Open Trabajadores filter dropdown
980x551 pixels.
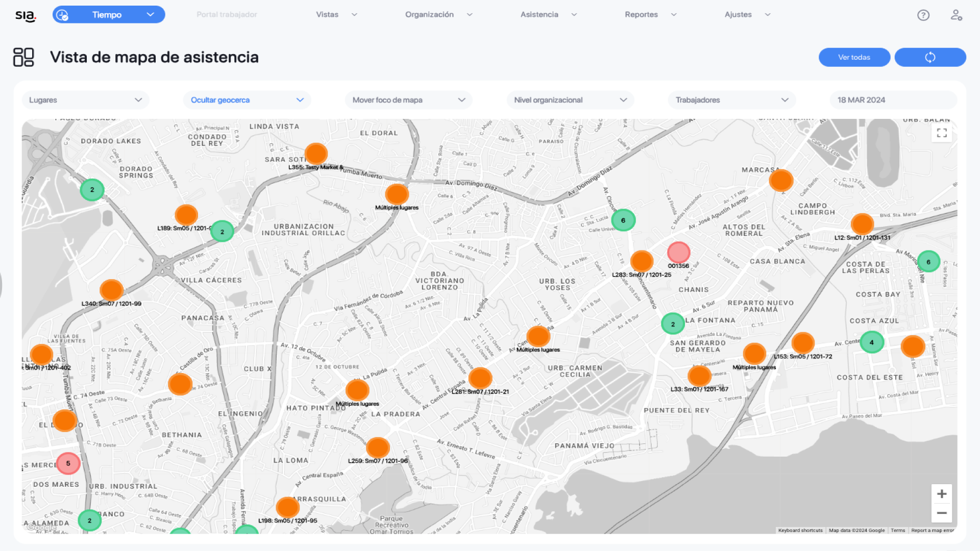click(732, 100)
